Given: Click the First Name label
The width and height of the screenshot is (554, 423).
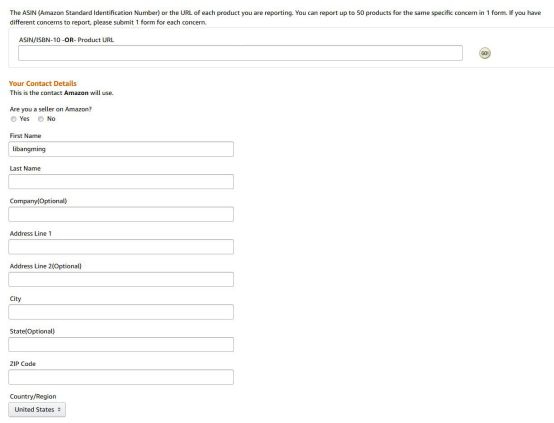Looking at the screenshot, I should [x=25, y=136].
